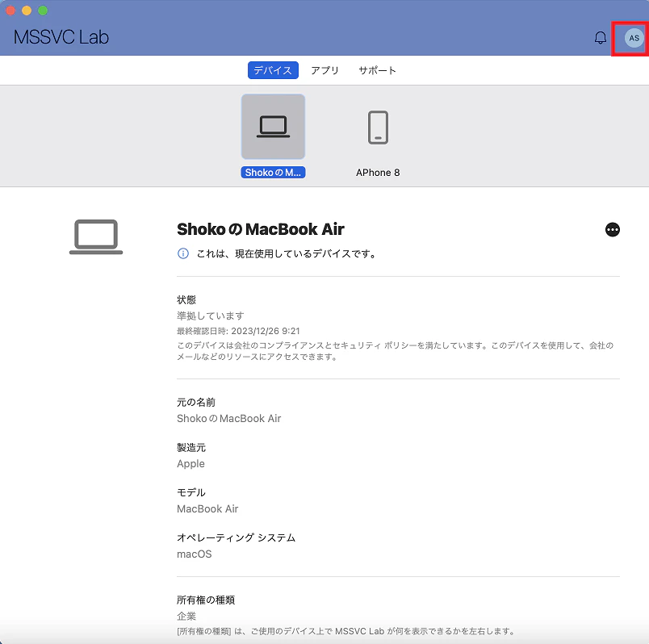Click the これは、現在使用しているデバイスです message
Viewport: 649px width, 644px height.
(x=287, y=253)
